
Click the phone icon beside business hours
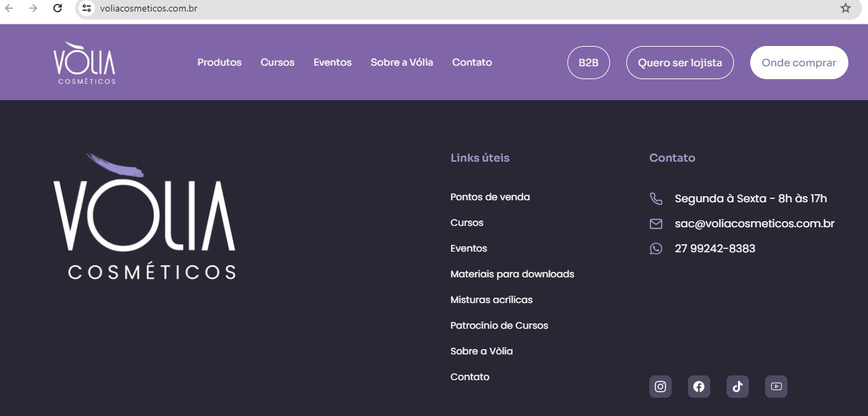point(655,199)
